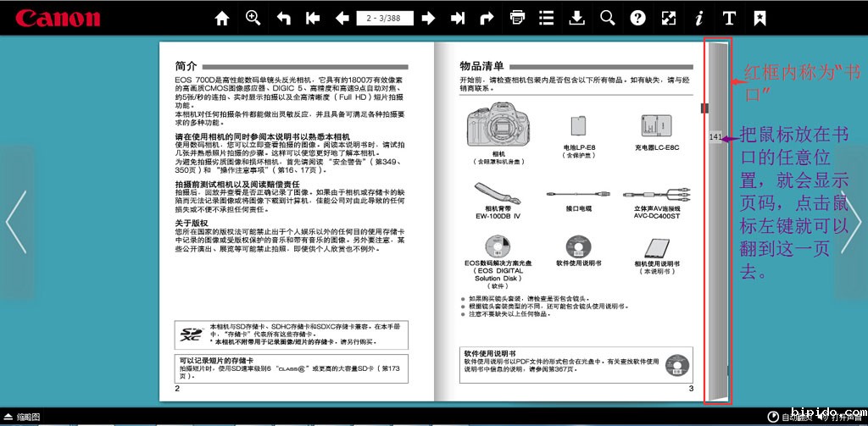Go to next page using toolbar arrow
Screen dimensions: 868x426
[x=429, y=18]
